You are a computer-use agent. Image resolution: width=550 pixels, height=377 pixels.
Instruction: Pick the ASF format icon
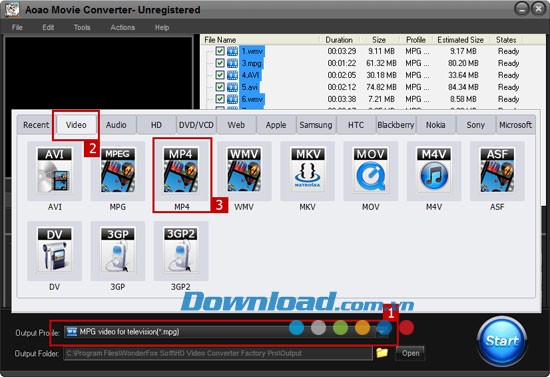(497, 171)
